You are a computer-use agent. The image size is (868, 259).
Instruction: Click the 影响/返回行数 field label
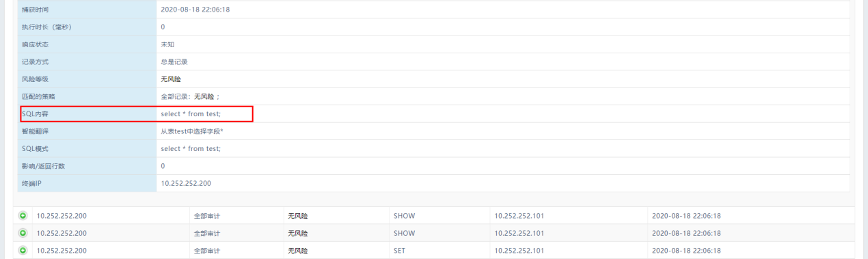click(x=44, y=166)
